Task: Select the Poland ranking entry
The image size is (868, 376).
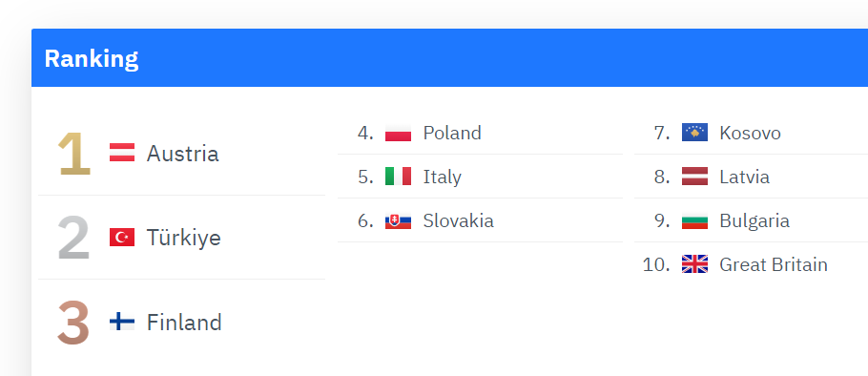Action: [x=480, y=133]
